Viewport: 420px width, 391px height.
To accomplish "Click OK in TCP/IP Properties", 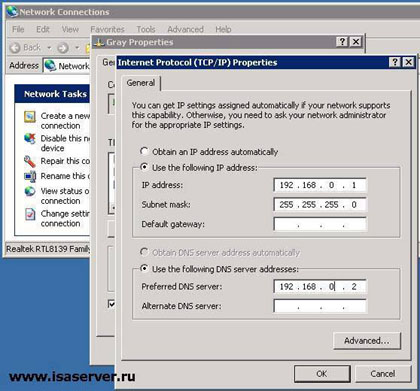I will [322, 374].
